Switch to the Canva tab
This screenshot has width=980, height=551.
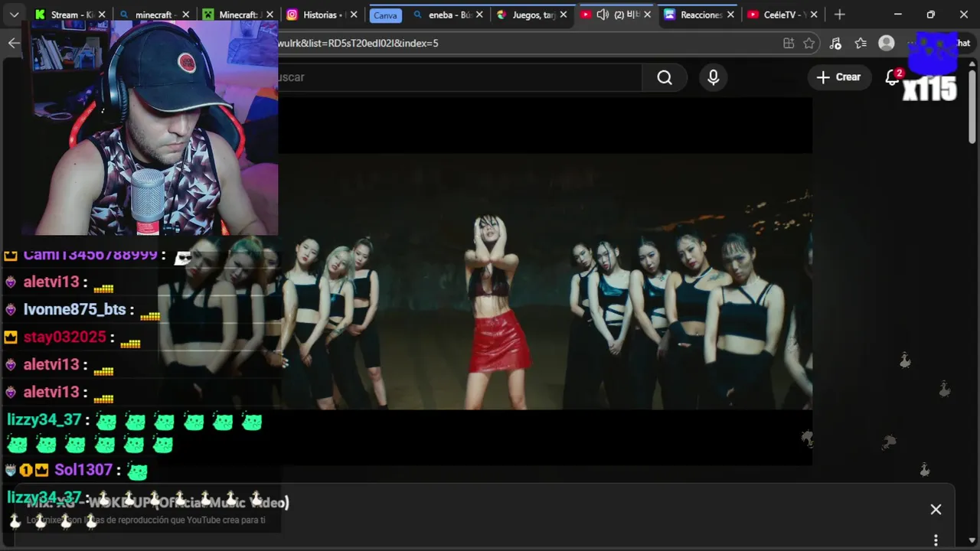(x=386, y=15)
